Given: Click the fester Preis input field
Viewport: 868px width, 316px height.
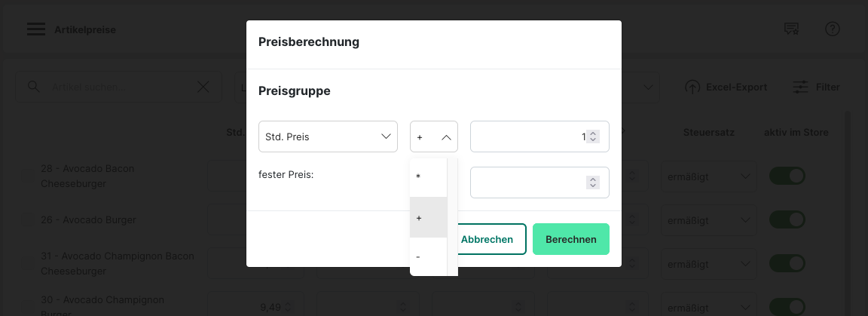Looking at the screenshot, I should (x=527, y=183).
